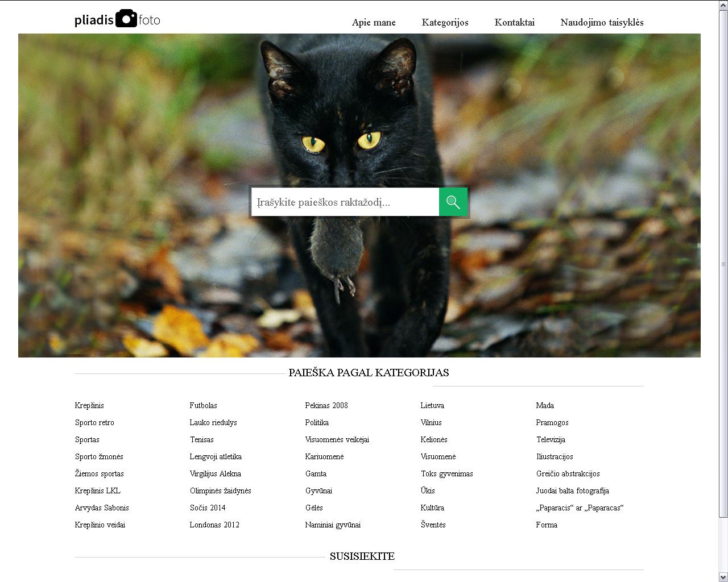Screen dimensions: 728x582
Task: Select the Krepšinis category link
Action: (x=89, y=405)
